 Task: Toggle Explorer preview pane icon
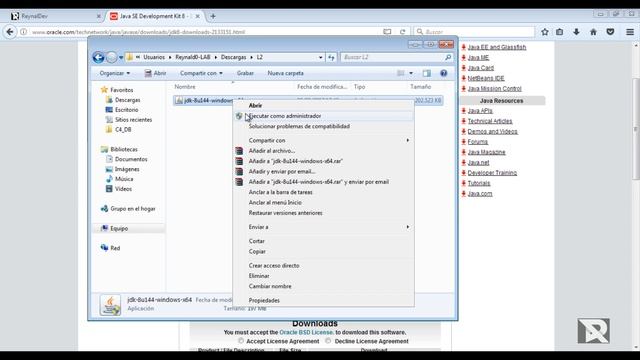427,73
